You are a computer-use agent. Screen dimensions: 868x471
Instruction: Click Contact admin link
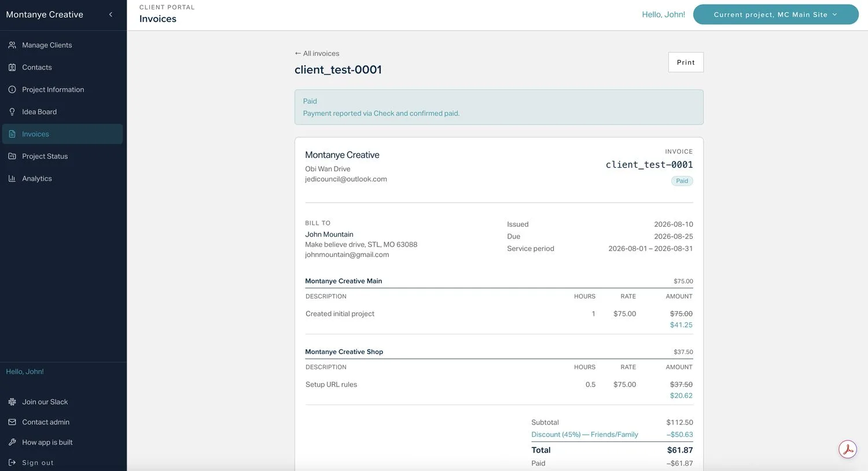(x=46, y=422)
